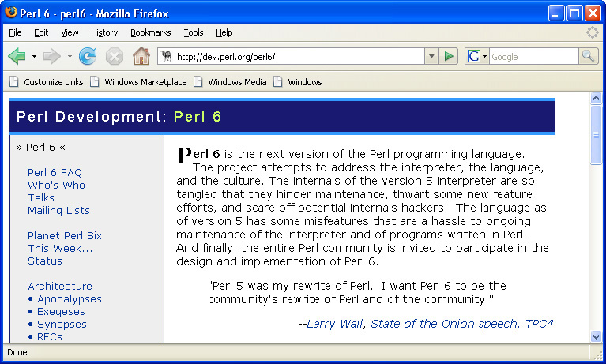Open the Customize Links bookmark
Image resolution: width=606 pixels, height=364 pixels.
(x=54, y=82)
